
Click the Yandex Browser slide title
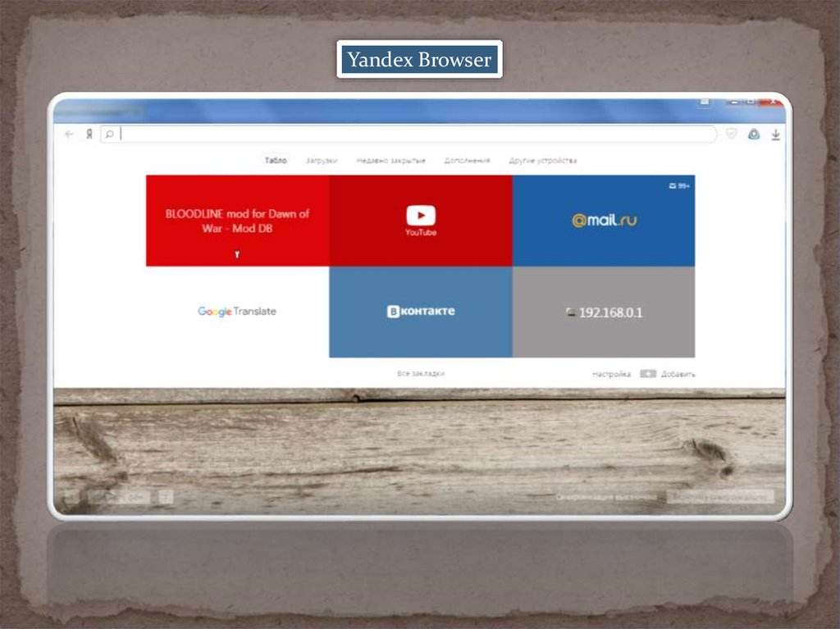(x=419, y=59)
